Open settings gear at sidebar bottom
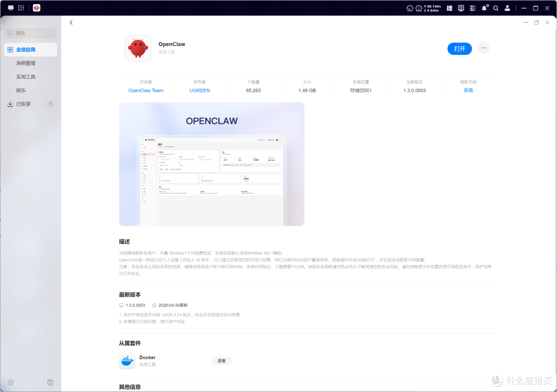Screen dimensions: 557x392 click(x=11, y=382)
